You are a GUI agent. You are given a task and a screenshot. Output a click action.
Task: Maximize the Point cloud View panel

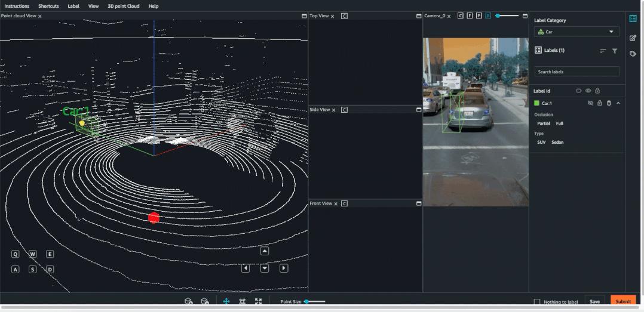click(x=304, y=16)
